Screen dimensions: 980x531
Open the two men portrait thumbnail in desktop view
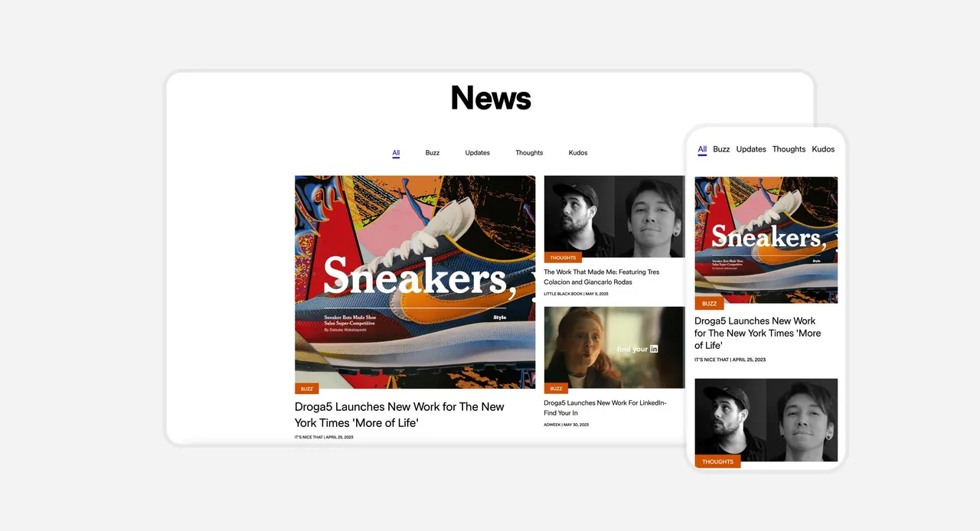(x=614, y=217)
